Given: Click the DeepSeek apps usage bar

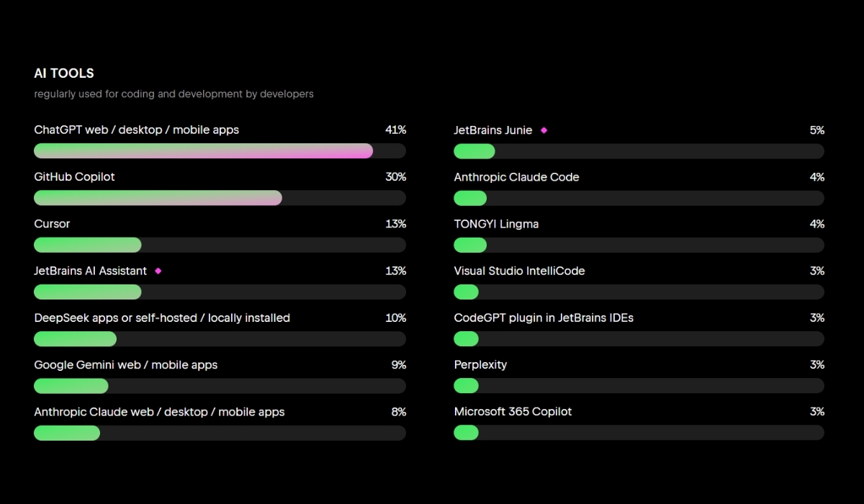Looking at the screenshot, I should coord(220,339).
